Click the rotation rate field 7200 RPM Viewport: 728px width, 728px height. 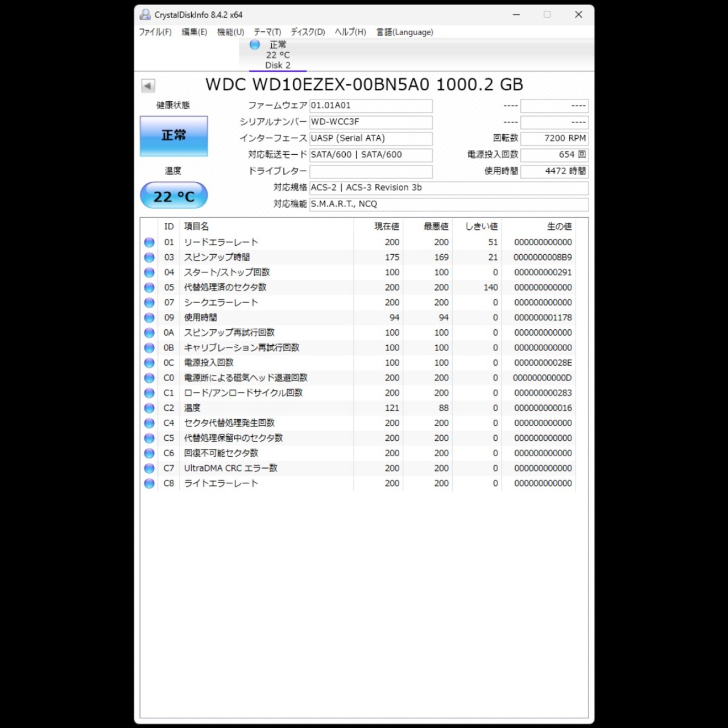555,139
